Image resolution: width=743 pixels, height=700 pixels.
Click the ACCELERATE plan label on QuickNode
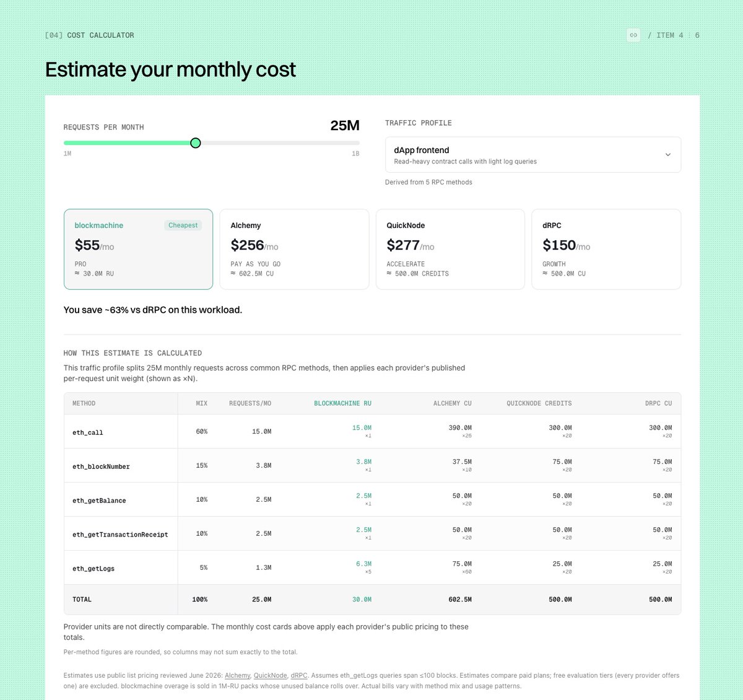pyautogui.click(x=406, y=264)
